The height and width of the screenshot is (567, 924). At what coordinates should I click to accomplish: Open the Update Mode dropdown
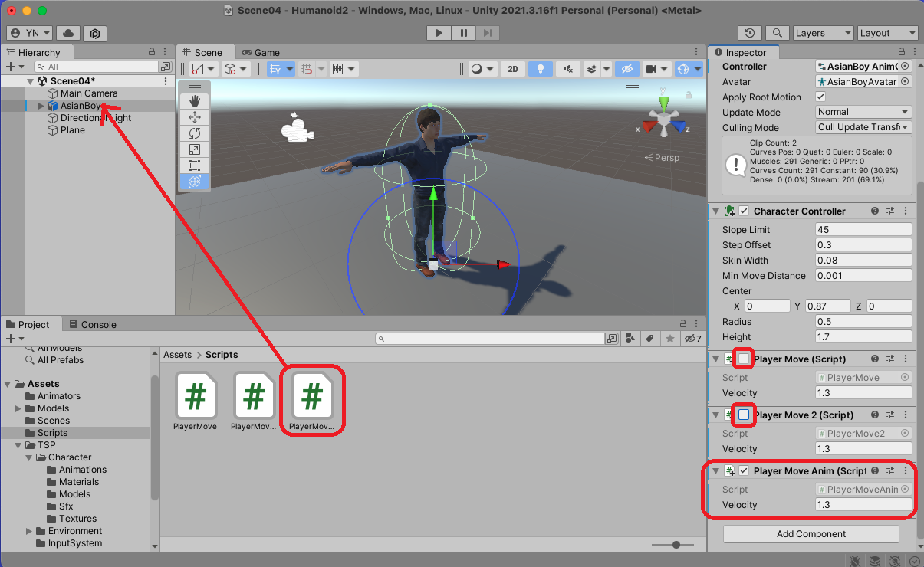click(863, 112)
